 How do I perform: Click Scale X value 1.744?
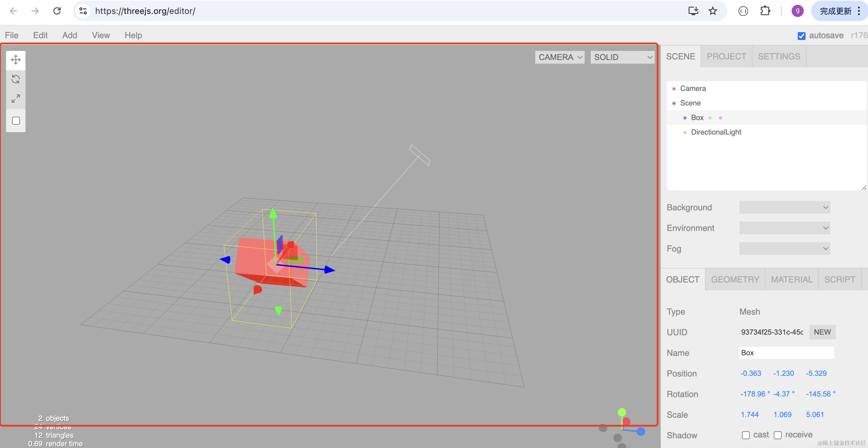[749, 414]
